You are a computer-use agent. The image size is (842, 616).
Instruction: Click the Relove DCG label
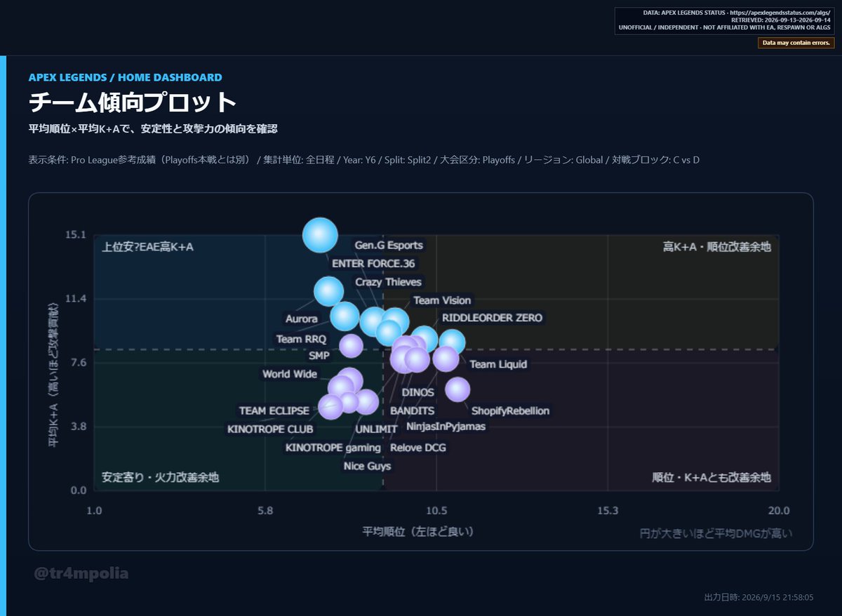[418, 448]
